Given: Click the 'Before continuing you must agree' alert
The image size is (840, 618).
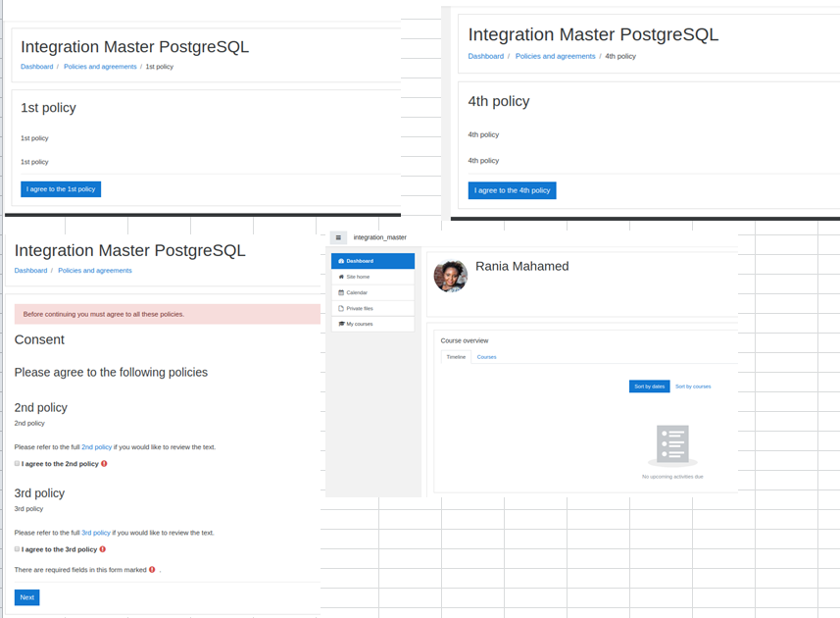Looking at the screenshot, I should (x=168, y=314).
